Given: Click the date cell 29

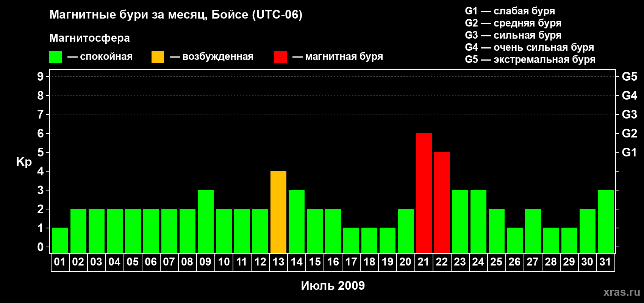Looking at the screenshot, I should (569, 262).
